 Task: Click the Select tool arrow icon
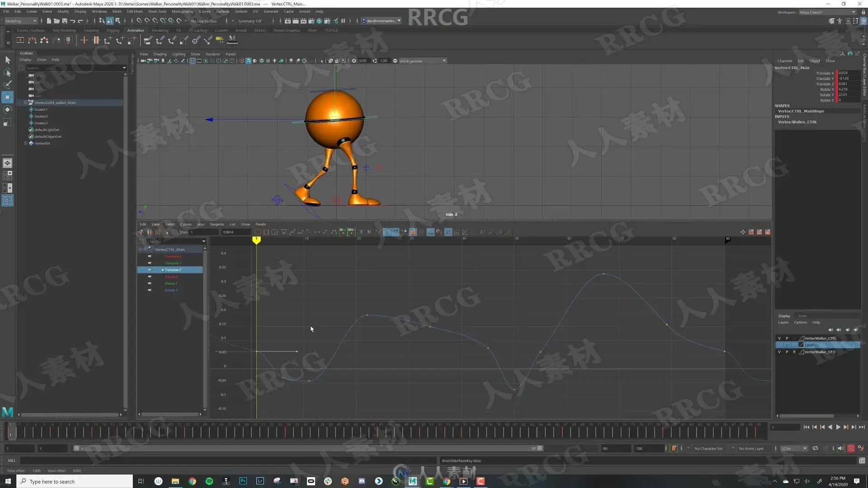pos(8,60)
